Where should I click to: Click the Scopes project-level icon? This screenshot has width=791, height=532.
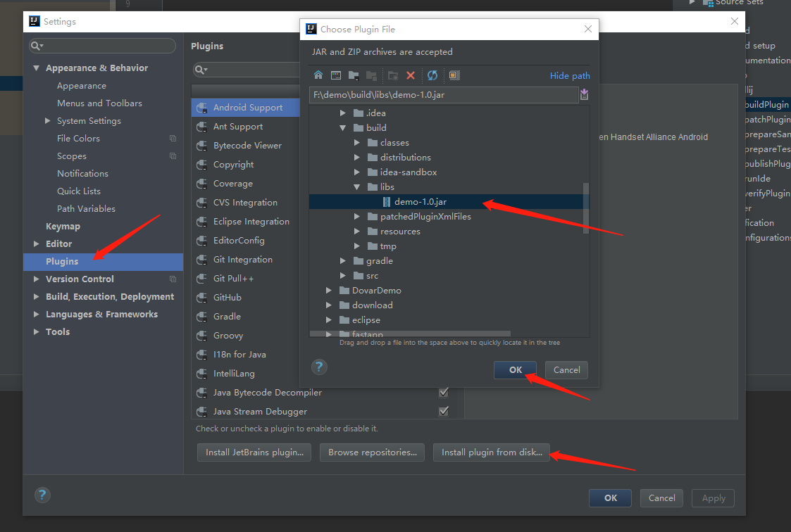(x=173, y=156)
